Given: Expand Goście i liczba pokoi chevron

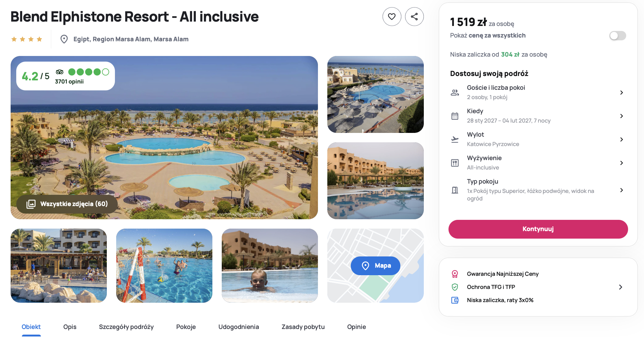Looking at the screenshot, I should 622,93.
